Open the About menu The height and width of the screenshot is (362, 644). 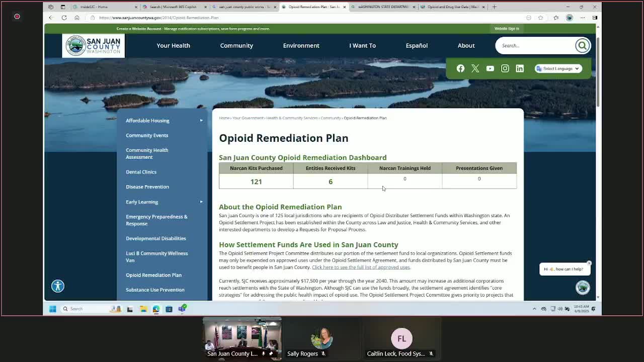tap(466, 45)
